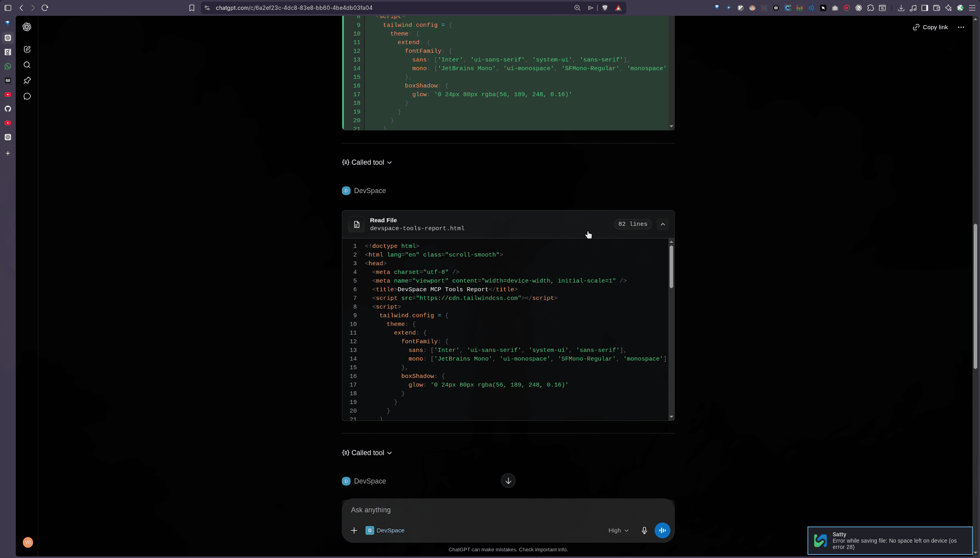Click the 82 lines badge
Viewport: 980px width, 558px height.
[x=633, y=224]
